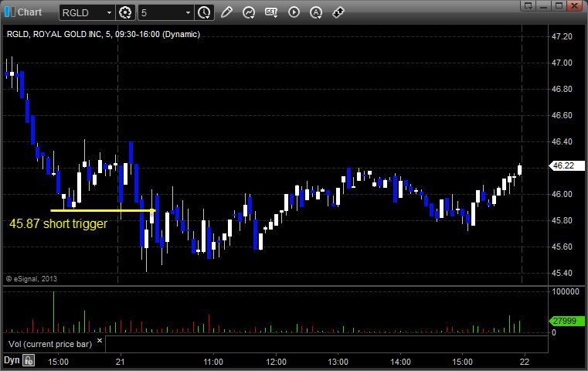
Task: Select the pencil drawing tool
Action: point(226,12)
